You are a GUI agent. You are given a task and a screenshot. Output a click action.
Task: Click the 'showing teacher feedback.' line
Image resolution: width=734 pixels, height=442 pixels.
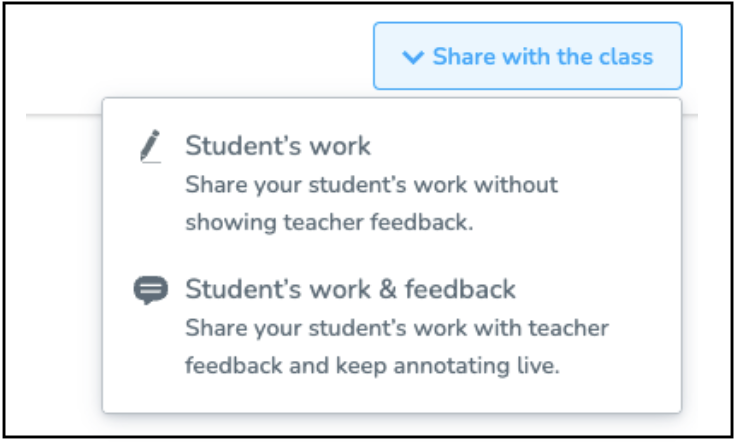pos(330,222)
